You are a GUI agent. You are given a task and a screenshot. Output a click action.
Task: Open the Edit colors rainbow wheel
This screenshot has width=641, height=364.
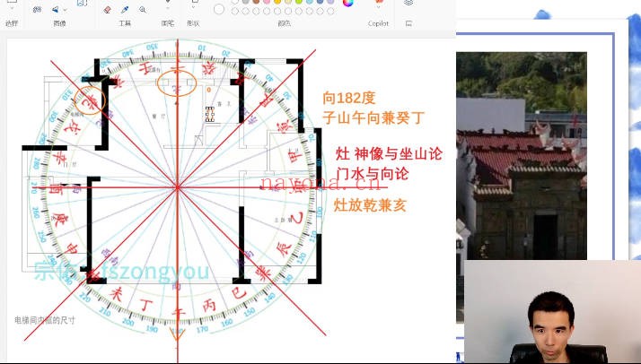tap(348, 3)
